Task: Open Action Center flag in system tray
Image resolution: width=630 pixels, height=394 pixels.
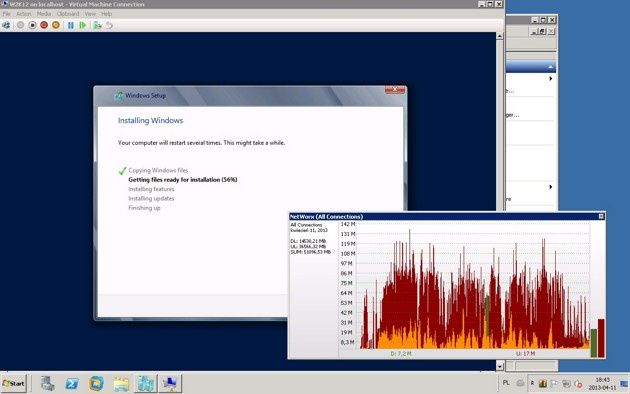Action: [554, 384]
